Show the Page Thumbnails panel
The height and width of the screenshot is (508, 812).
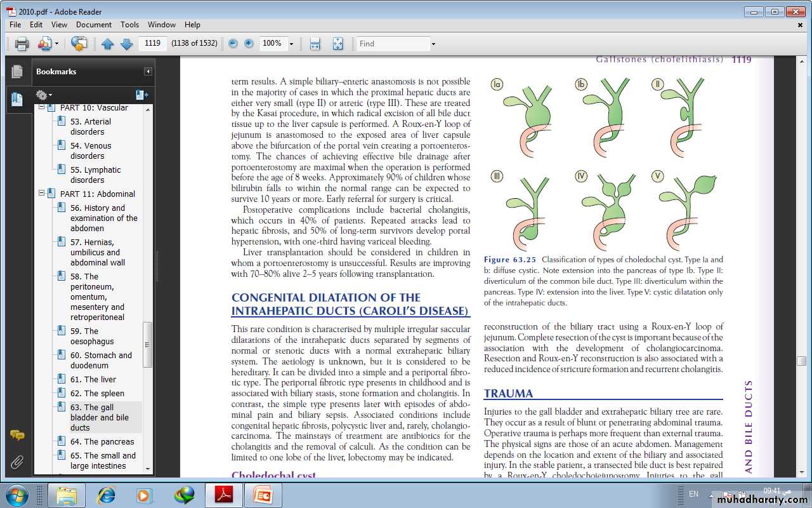(17, 72)
